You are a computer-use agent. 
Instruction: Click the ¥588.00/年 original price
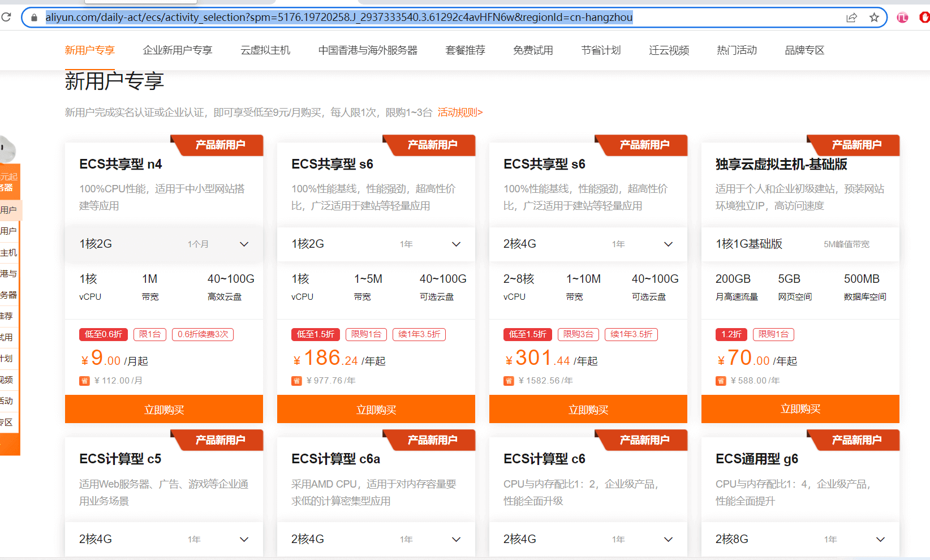click(755, 381)
